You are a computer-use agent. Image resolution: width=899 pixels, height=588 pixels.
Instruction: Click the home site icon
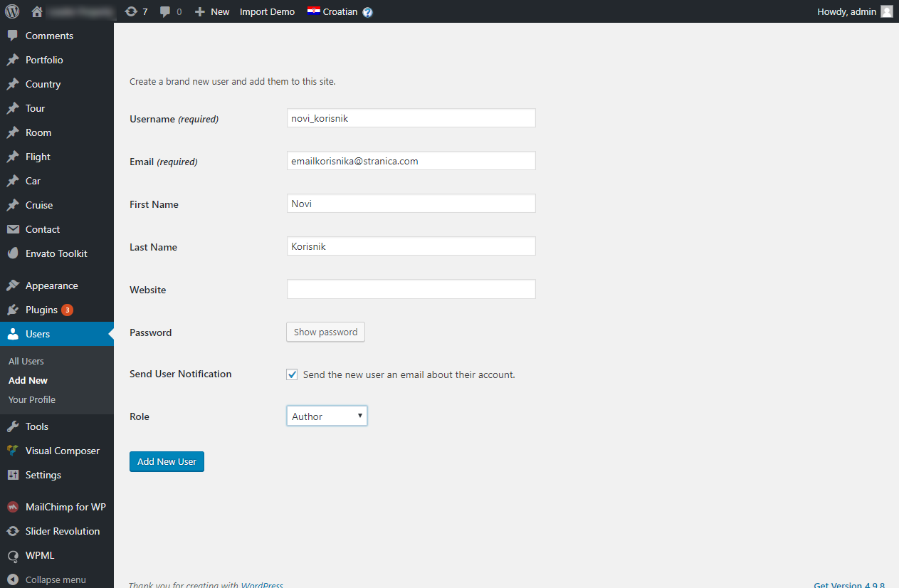tap(38, 11)
